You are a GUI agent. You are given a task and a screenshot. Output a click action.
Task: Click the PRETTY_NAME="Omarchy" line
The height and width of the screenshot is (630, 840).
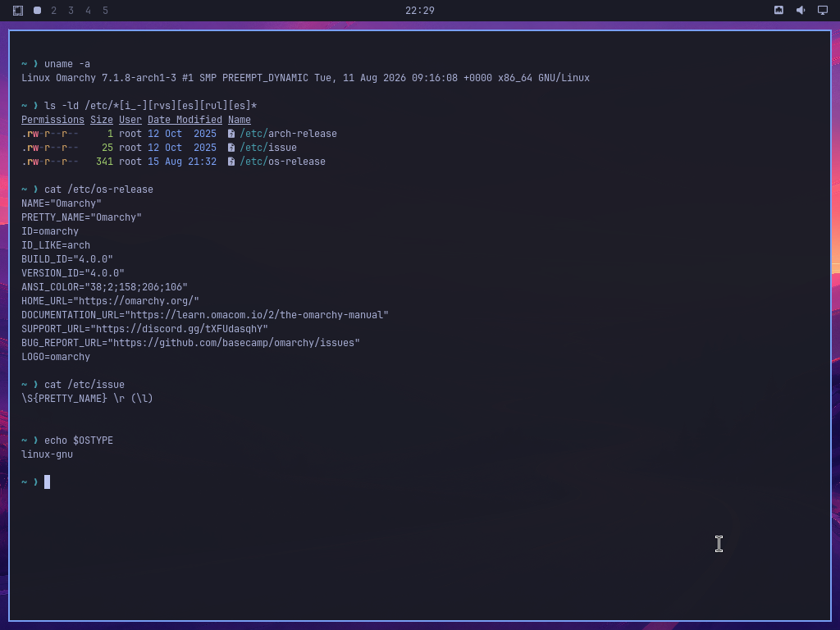81,217
